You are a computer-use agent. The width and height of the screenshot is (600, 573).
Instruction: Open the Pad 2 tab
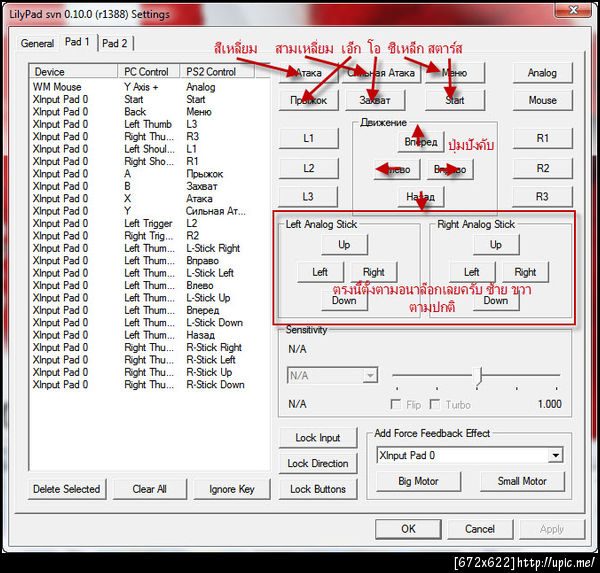[114, 43]
